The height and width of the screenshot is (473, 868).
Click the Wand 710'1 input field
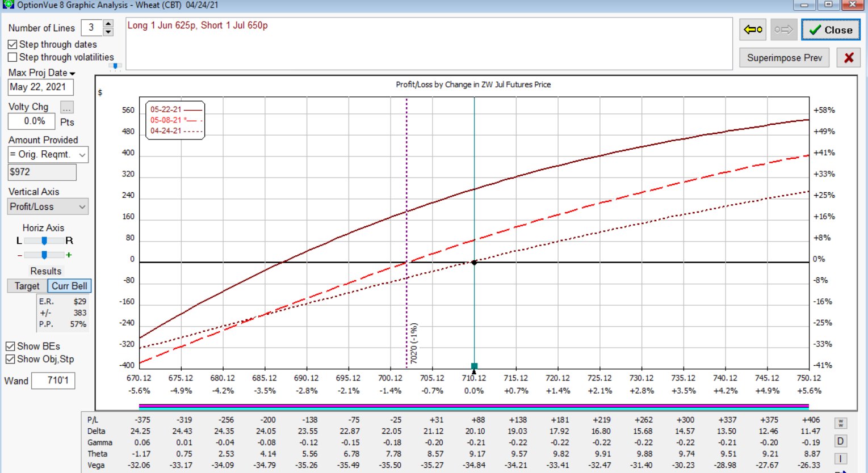click(x=53, y=381)
